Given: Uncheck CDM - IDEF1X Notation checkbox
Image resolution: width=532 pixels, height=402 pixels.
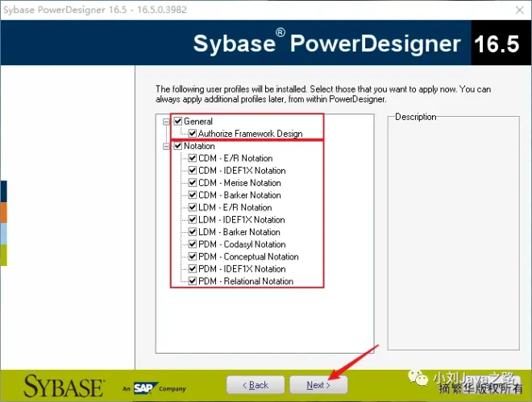Looking at the screenshot, I should click(x=193, y=170).
